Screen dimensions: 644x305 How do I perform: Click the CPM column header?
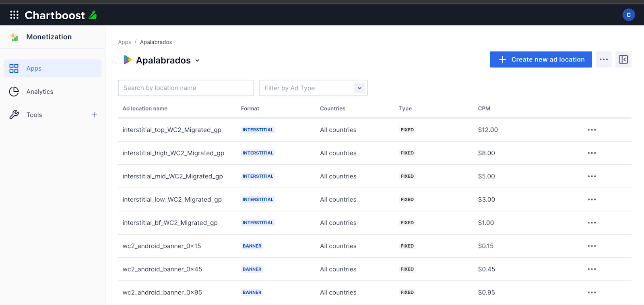point(484,108)
